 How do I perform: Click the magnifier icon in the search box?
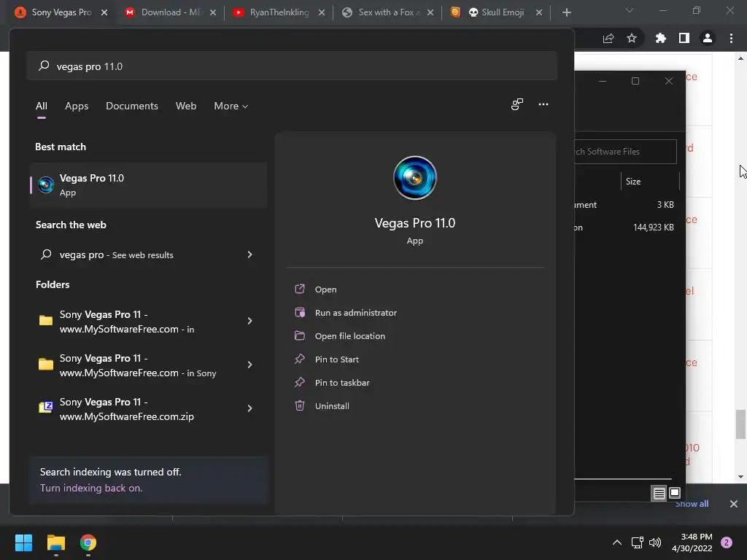[44, 66]
